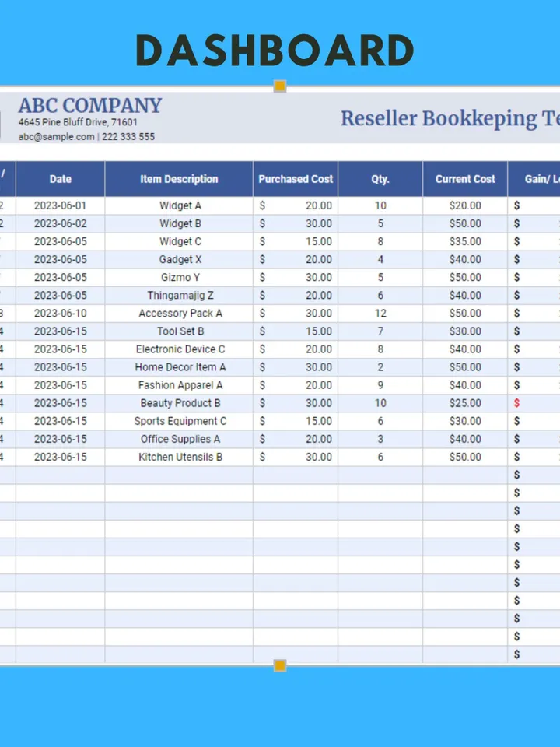Click the Beauty Product B cell
This screenshot has width=560, height=747.
click(180, 403)
